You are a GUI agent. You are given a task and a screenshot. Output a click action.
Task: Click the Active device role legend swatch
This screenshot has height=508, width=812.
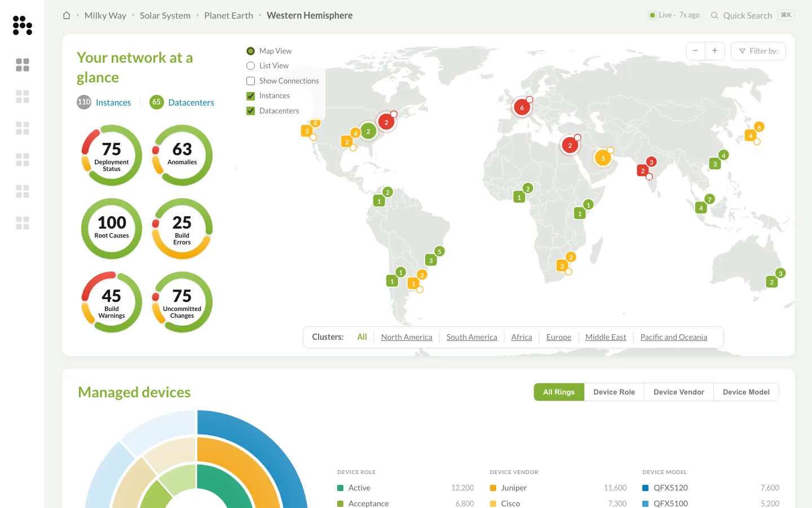click(x=341, y=488)
